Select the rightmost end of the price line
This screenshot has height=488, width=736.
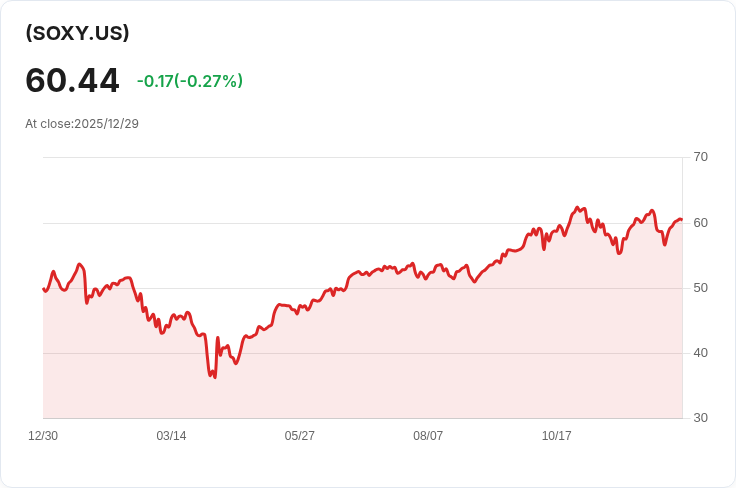[681, 220]
